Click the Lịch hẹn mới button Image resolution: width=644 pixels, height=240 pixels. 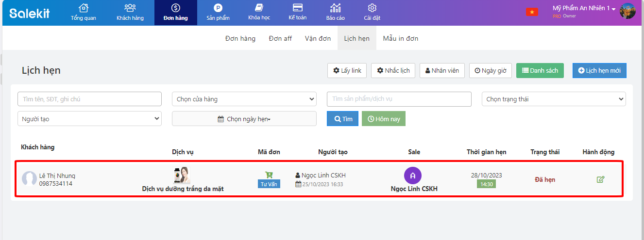pos(599,70)
